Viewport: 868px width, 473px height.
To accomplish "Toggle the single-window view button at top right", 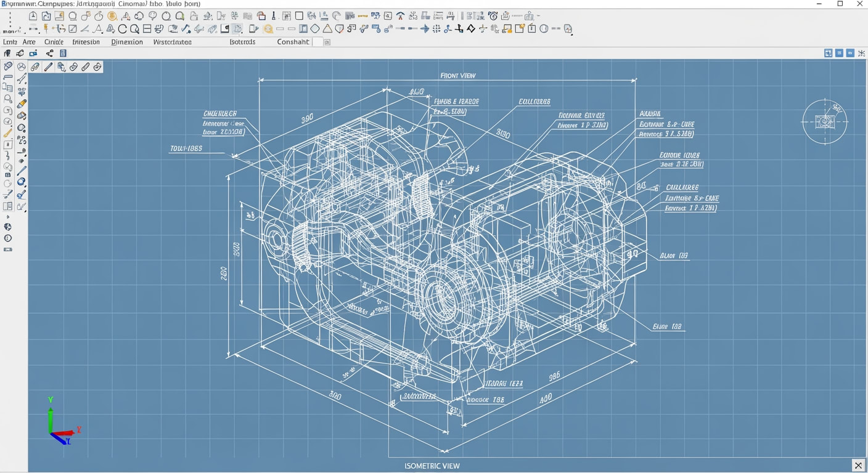I will point(850,54).
